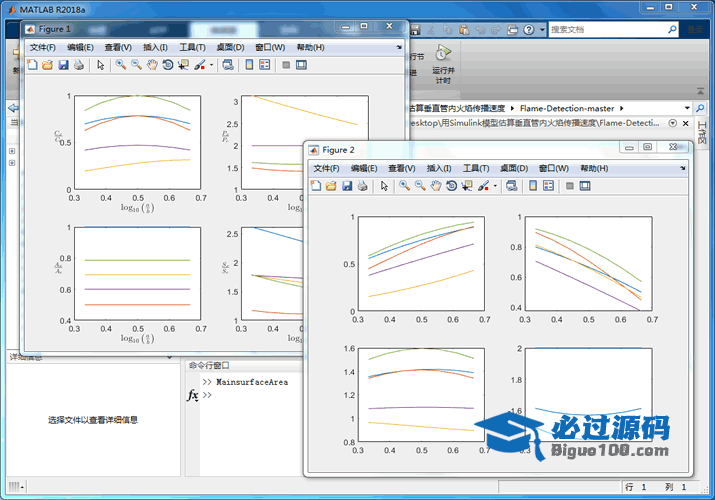
Task: Click magnifier icon in documentation search box
Action: [x=672, y=30]
